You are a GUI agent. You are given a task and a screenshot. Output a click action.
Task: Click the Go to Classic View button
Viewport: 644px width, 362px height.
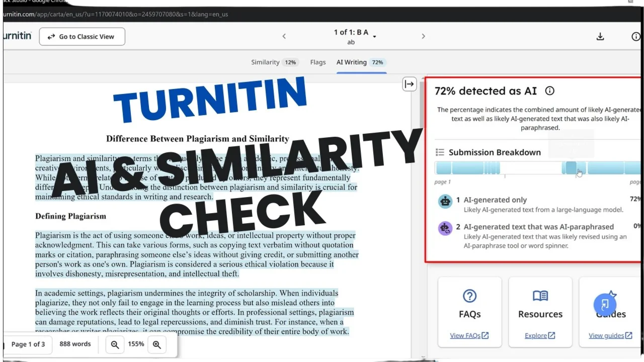82,36
